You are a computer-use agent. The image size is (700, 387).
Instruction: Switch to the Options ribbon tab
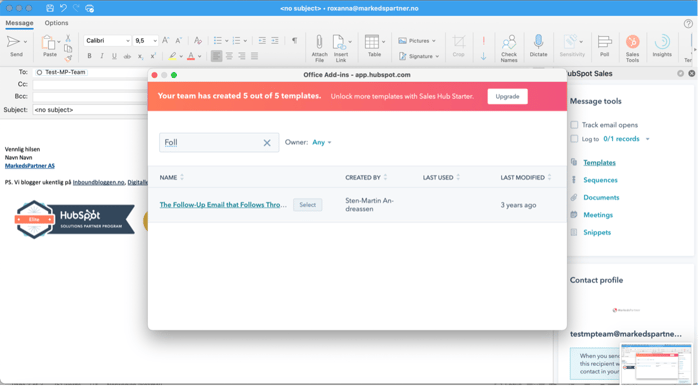click(x=56, y=23)
